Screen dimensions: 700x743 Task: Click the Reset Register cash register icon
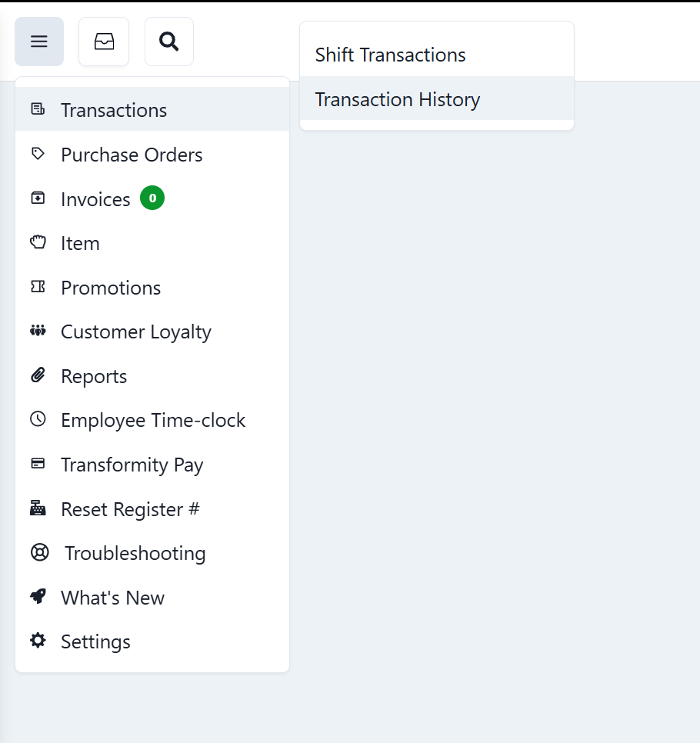pyautogui.click(x=38, y=508)
